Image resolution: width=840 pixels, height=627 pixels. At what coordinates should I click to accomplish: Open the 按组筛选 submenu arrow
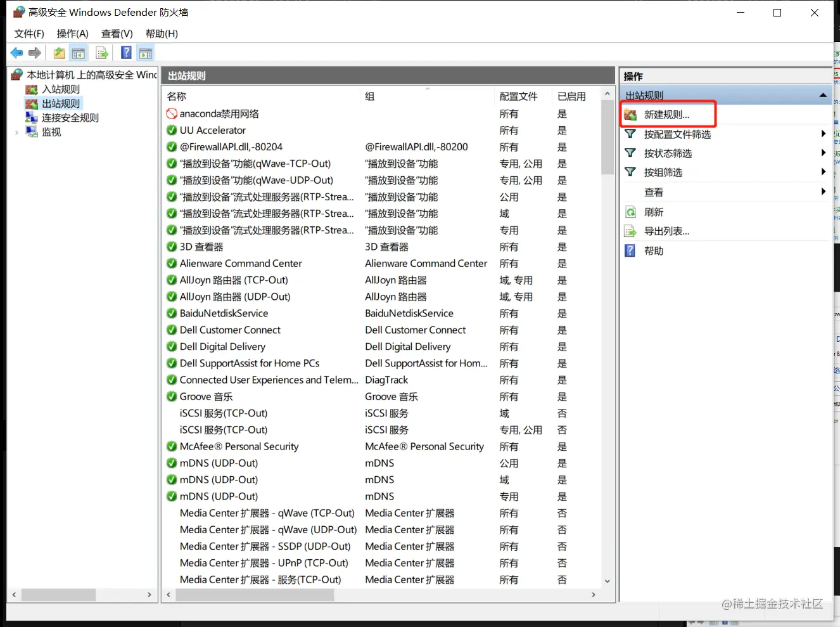pos(823,172)
